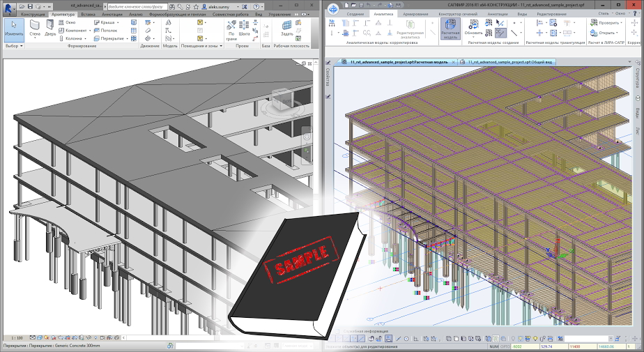This screenshot has height=352, width=644.
Task: Switch to the Вставка ribbon tab
Action: coord(89,14)
